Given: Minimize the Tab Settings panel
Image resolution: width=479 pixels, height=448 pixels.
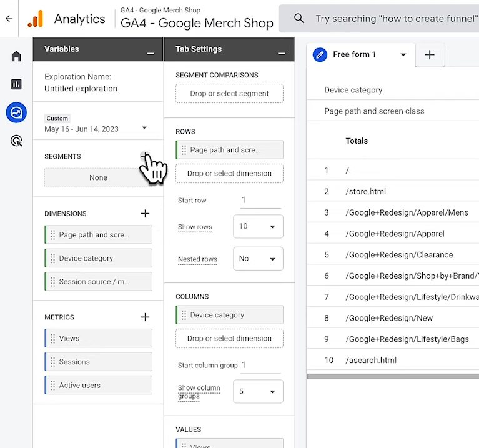Looking at the screenshot, I should click(x=282, y=54).
